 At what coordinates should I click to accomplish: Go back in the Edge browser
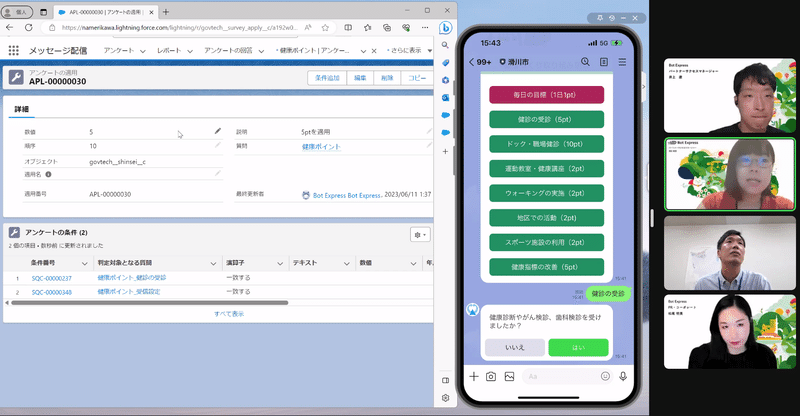9,28
